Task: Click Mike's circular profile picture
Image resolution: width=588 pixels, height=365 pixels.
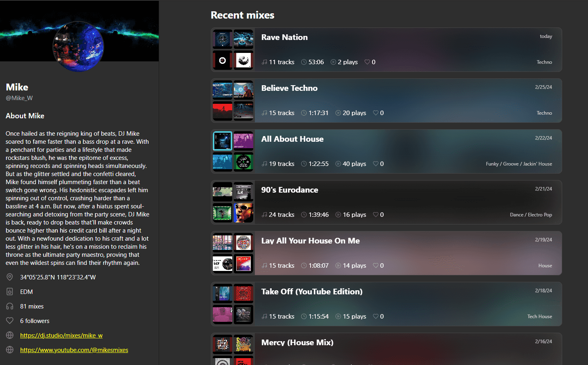Action: point(78,46)
